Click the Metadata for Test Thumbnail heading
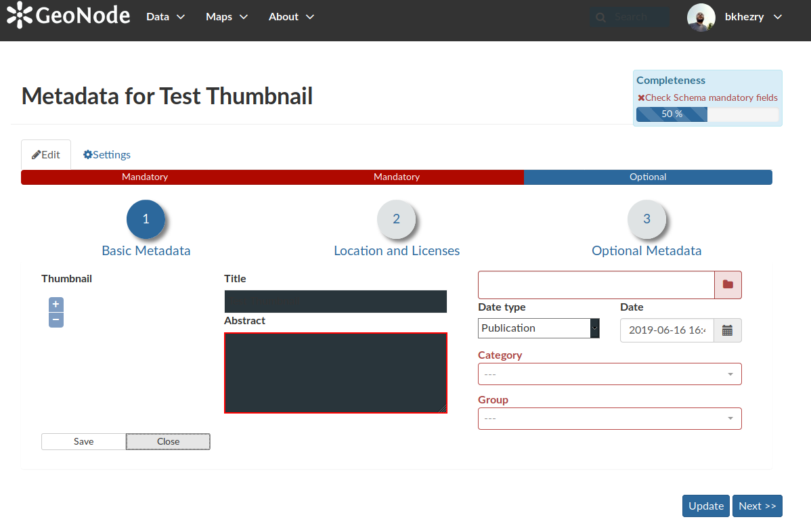811x532 pixels. pos(167,96)
